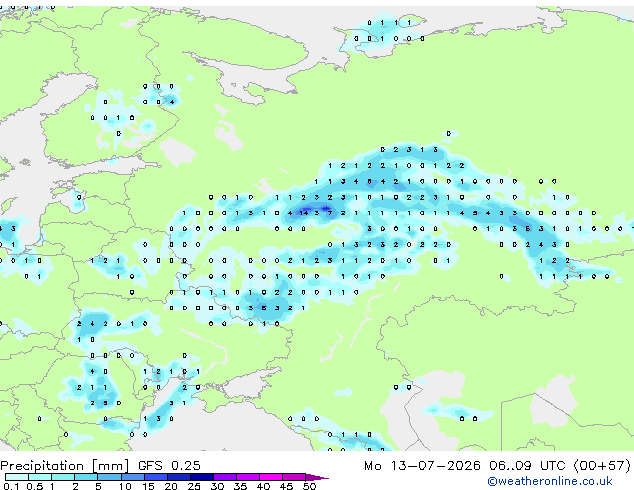Click the 40–45 mm magenta legend swatch

271,477
